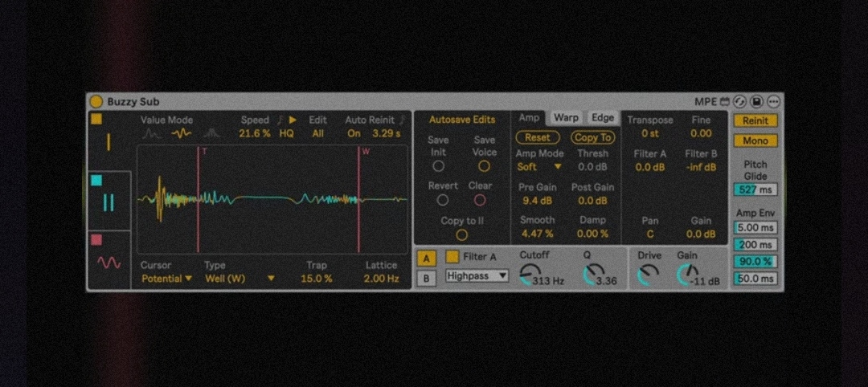Open the Highpass filter type dropdown

click(477, 275)
